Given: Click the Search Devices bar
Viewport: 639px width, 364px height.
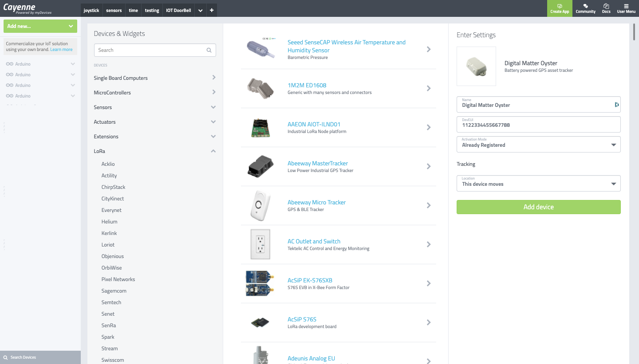Looking at the screenshot, I should (40, 357).
